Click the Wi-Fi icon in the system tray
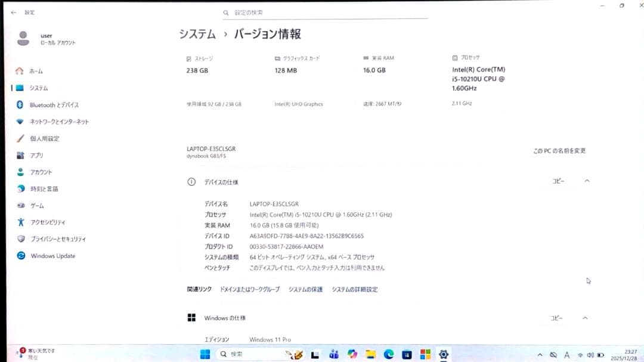The height and width of the screenshot is (362, 644). pyautogui.click(x=580, y=355)
